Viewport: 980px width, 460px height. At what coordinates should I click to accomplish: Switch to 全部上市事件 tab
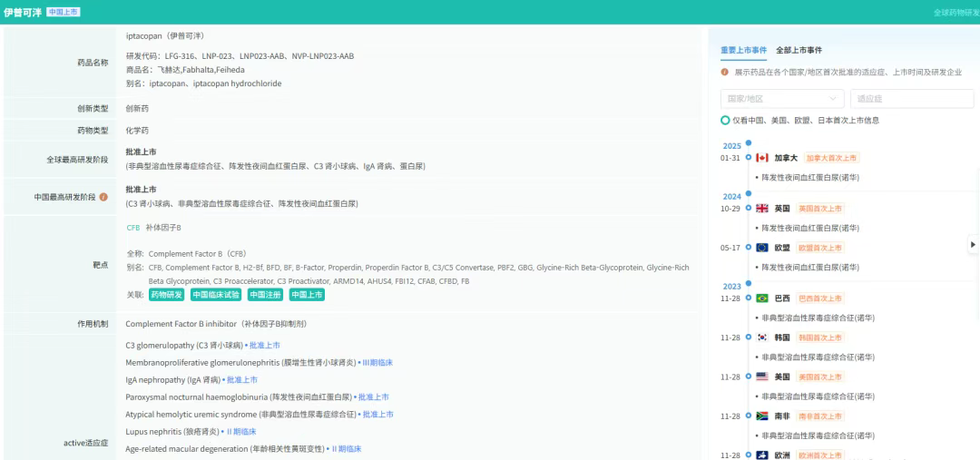tap(799, 50)
